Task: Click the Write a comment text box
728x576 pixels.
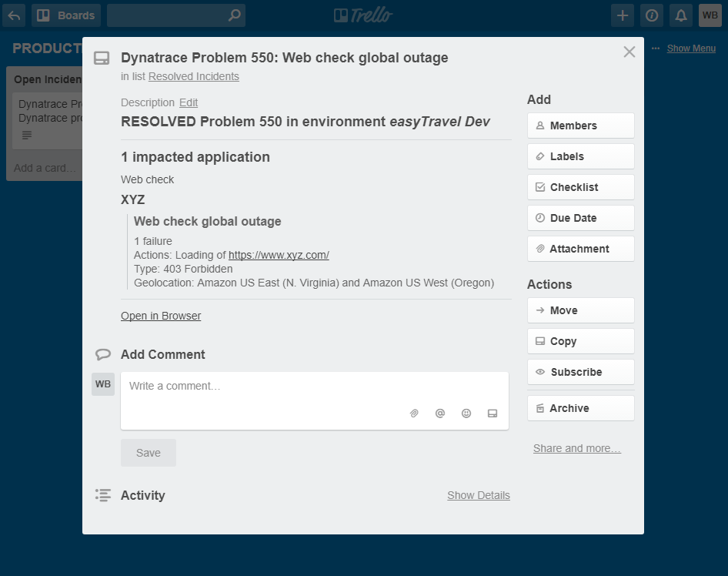Action: click(315, 400)
